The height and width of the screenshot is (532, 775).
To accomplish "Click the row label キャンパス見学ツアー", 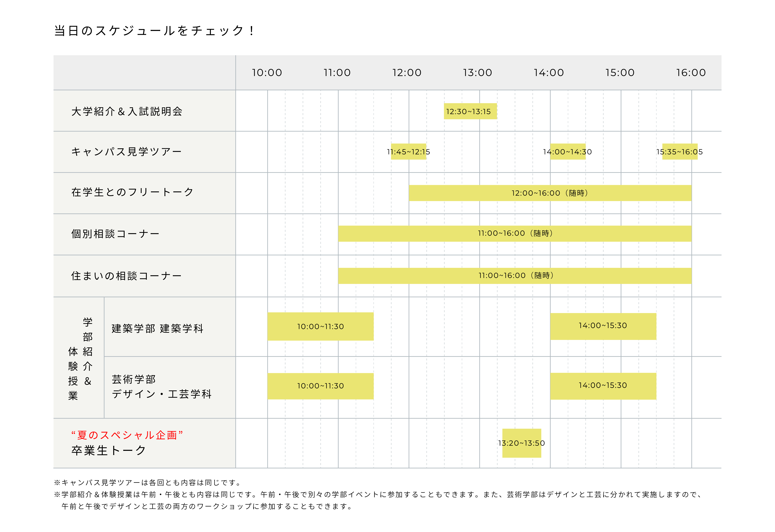I will tap(127, 152).
